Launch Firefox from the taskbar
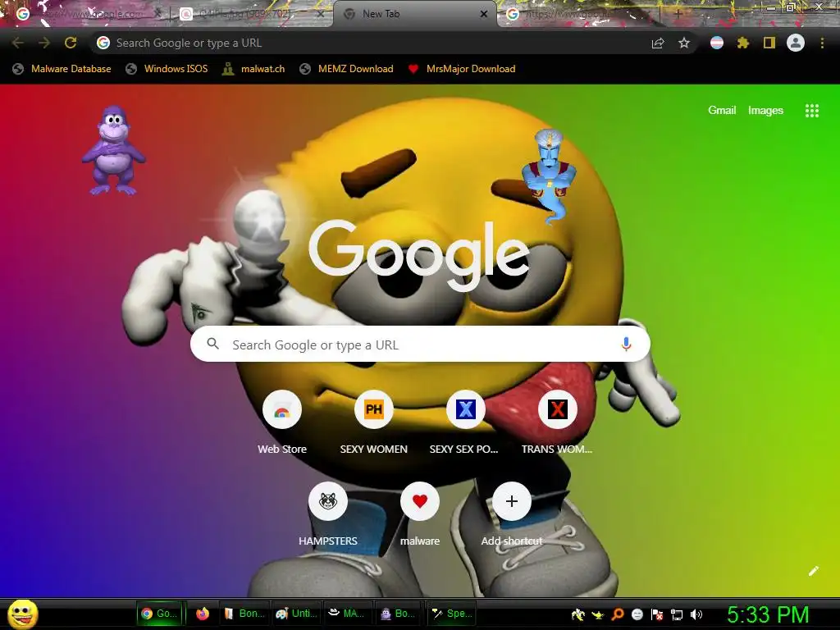The image size is (840, 630). point(202,614)
